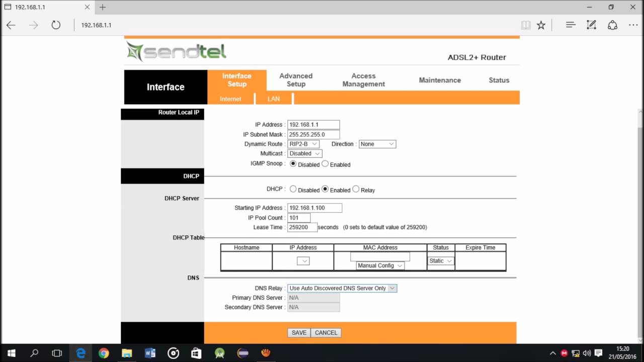The image size is (644, 362).
Task: Select DHCP Disabled radio button
Action: 293,189
